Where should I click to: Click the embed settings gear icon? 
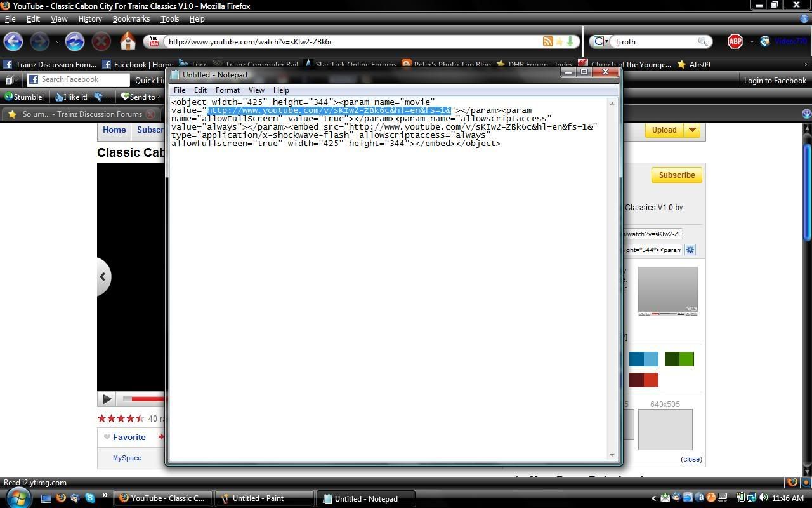pos(690,250)
